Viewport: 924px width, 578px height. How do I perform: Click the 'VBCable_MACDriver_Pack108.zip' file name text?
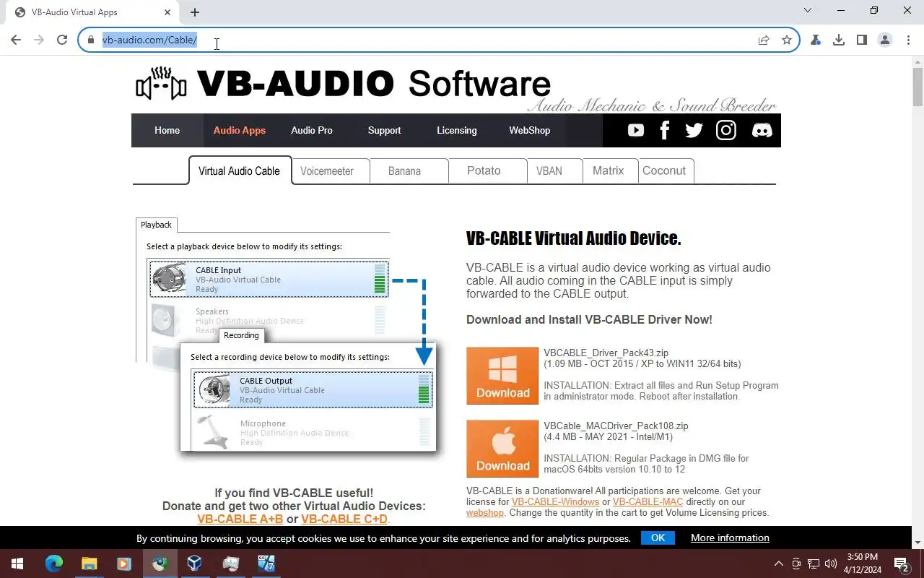click(616, 426)
